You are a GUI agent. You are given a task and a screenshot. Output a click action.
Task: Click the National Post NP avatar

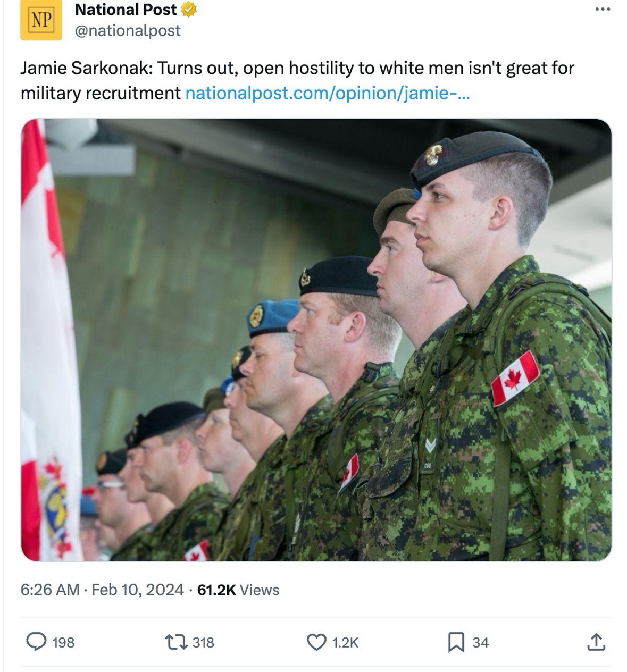point(41,20)
